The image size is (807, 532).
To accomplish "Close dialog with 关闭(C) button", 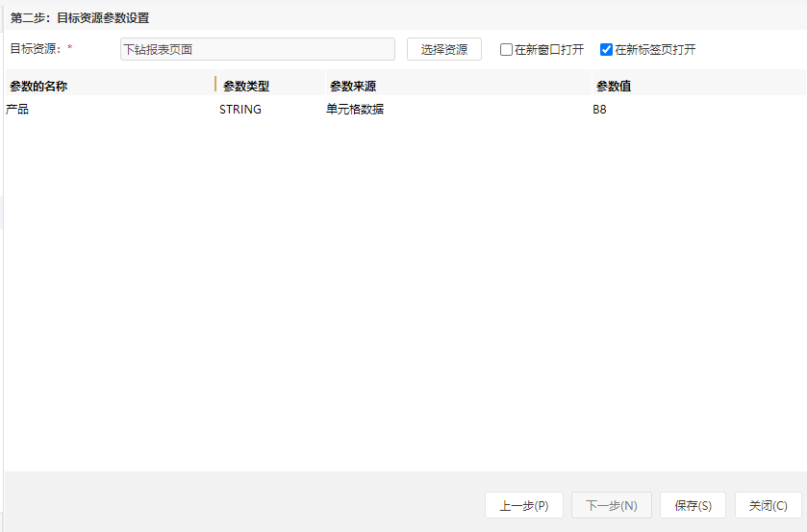I will pyautogui.click(x=768, y=505).
